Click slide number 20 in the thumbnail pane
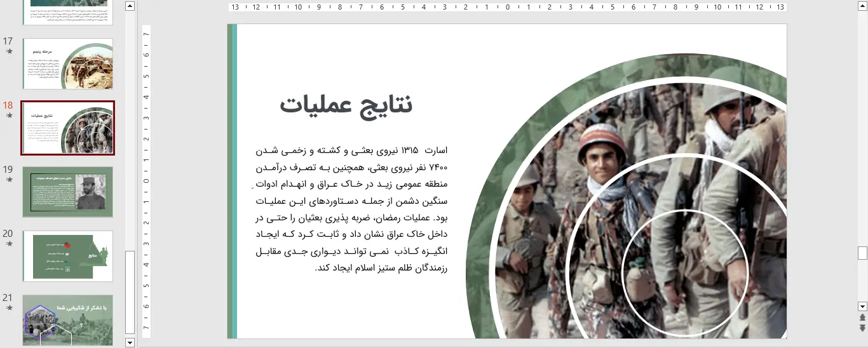The width and height of the screenshot is (868, 348). [x=8, y=234]
